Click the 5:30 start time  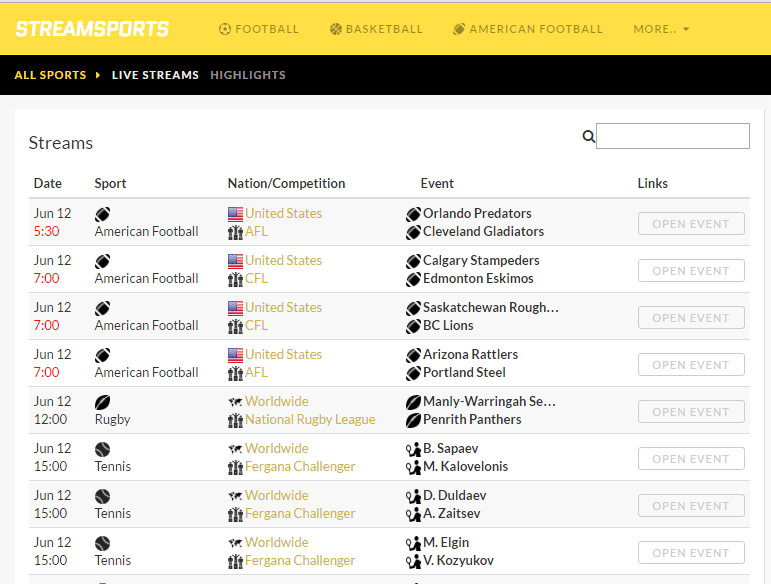pyautogui.click(x=47, y=231)
